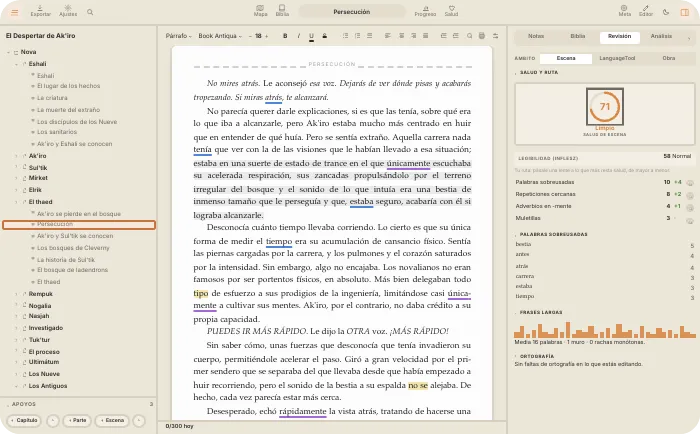Collapse the Eshali chapter
The width and height of the screenshot is (700, 434).
pos(17,64)
